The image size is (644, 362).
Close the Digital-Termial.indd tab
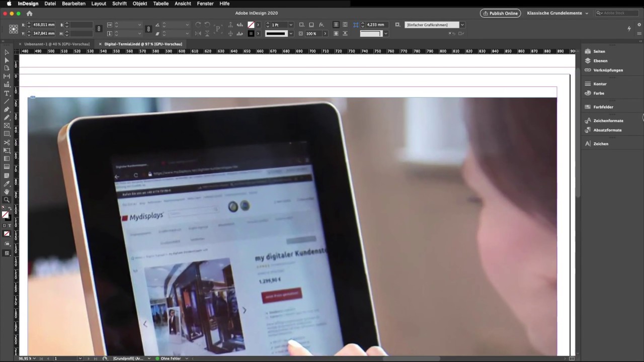100,44
